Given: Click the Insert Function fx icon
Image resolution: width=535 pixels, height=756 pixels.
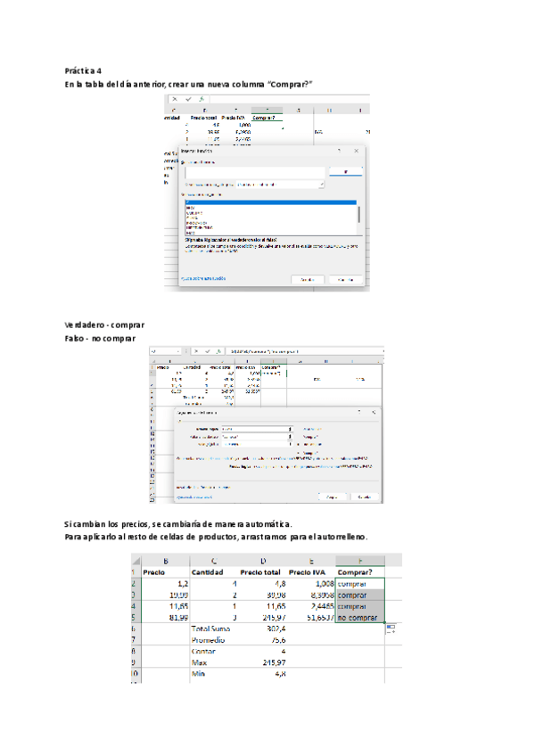Looking at the screenshot, I should pos(202,99).
